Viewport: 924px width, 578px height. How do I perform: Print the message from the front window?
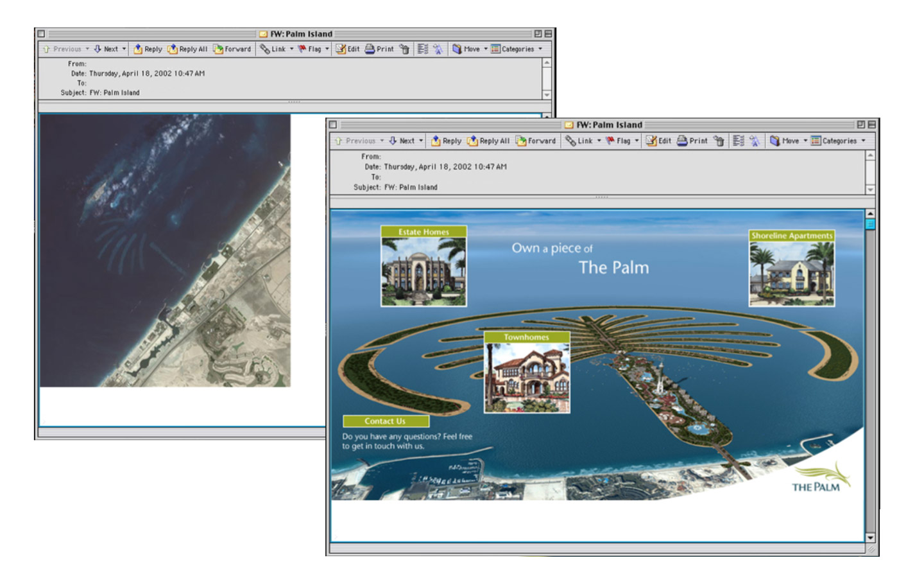[x=692, y=141]
